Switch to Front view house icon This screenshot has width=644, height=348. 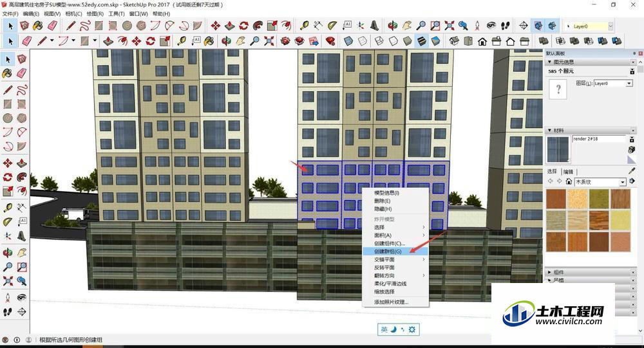click(x=482, y=41)
